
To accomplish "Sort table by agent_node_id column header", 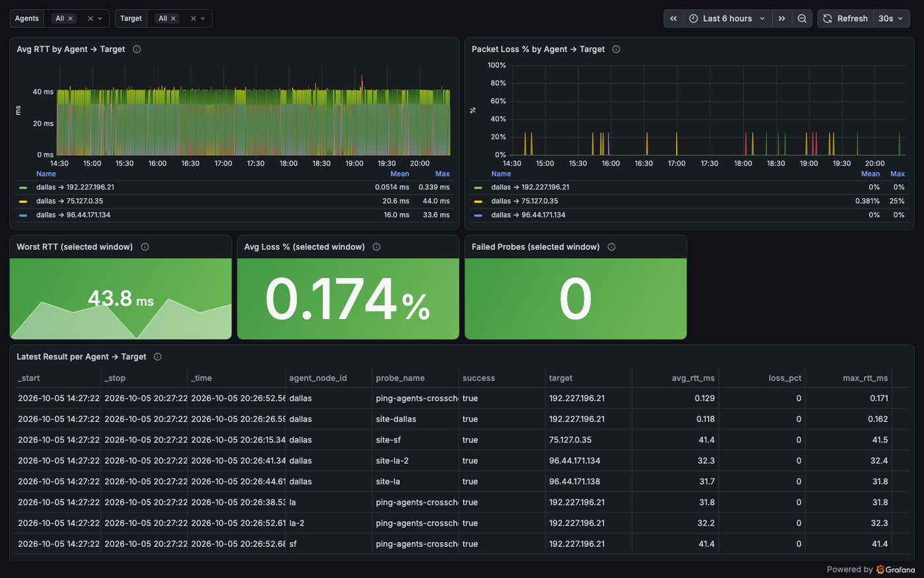I will 317,378.
